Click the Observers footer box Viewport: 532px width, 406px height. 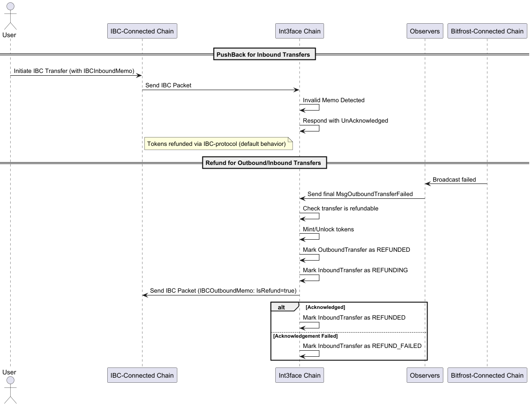(x=424, y=375)
